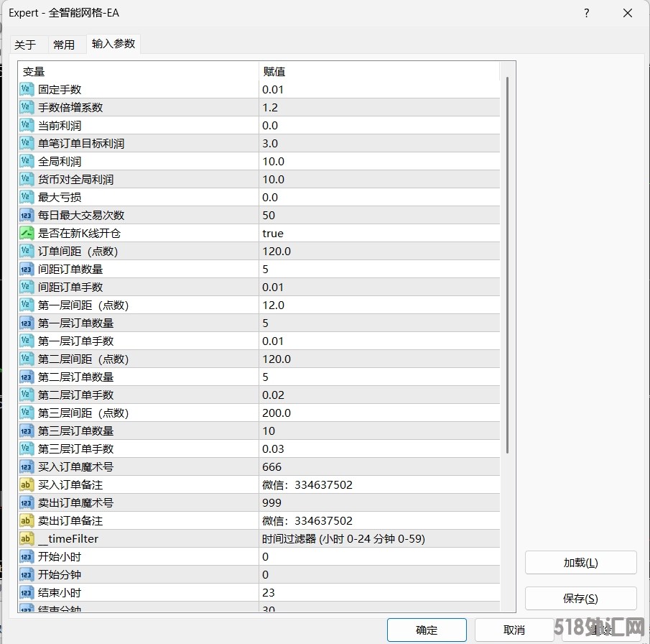Click the integer icon beside 开始小时

(x=27, y=556)
